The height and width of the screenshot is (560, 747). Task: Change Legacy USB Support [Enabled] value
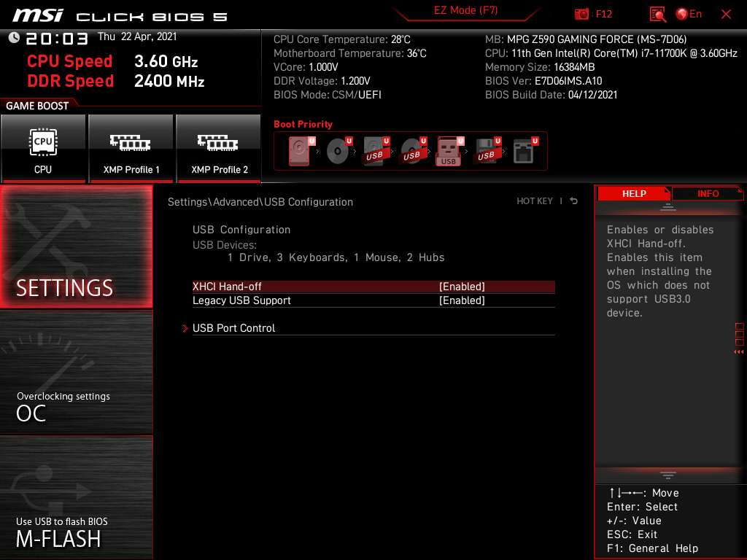point(462,300)
